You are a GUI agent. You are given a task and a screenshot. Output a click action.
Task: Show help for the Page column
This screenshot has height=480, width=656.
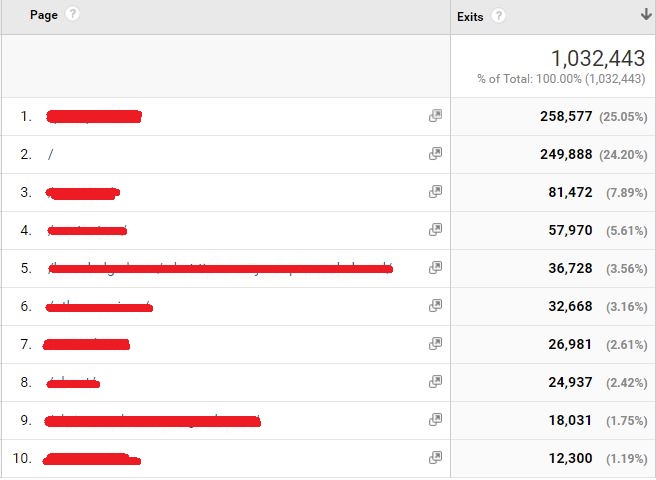(x=72, y=14)
